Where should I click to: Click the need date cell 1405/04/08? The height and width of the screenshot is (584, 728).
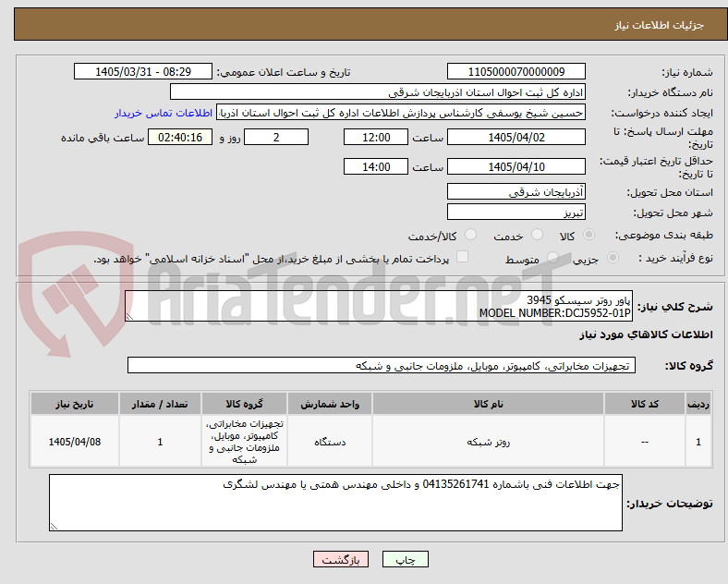pos(75,442)
